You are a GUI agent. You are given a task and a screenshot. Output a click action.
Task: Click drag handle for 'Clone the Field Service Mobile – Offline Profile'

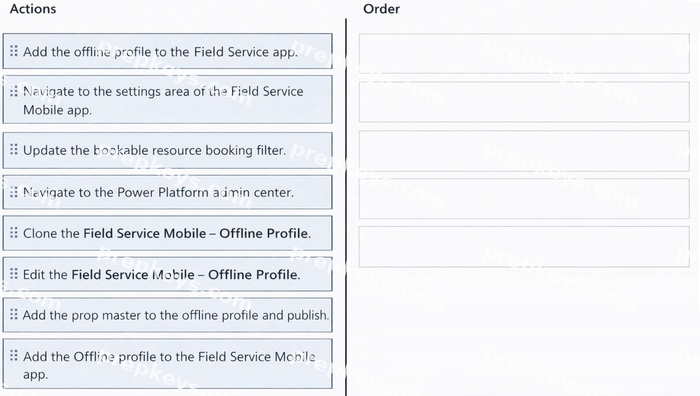click(x=14, y=233)
